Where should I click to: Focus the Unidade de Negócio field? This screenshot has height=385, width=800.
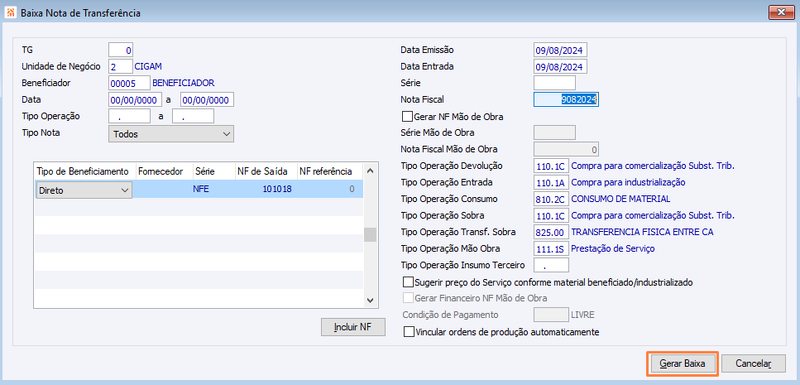120,66
